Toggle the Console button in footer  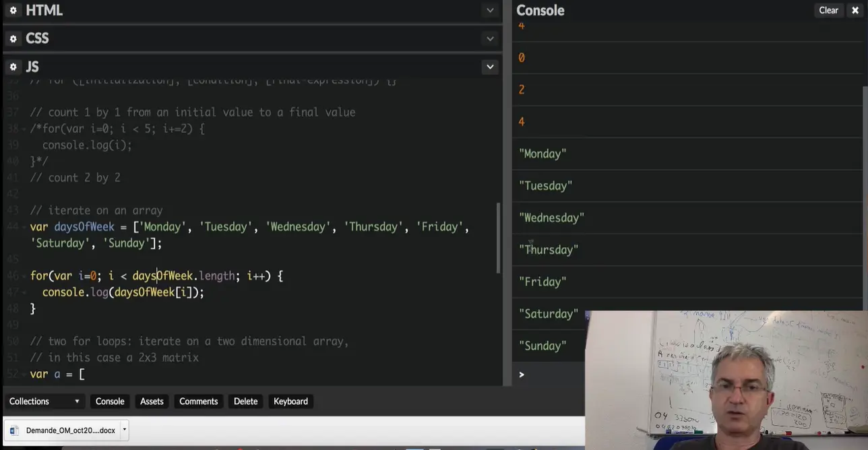[110, 401]
